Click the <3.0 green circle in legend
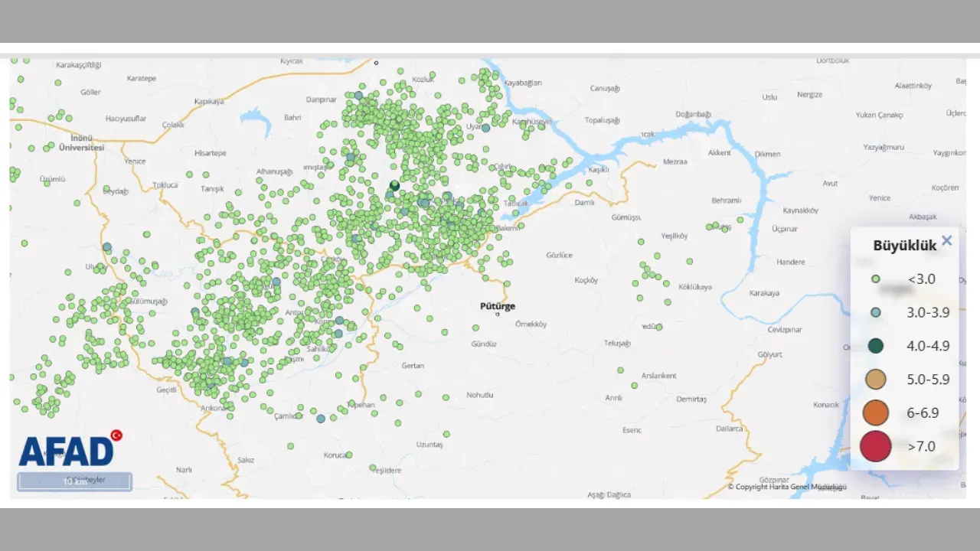This screenshot has width=980, height=551. [x=876, y=279]
